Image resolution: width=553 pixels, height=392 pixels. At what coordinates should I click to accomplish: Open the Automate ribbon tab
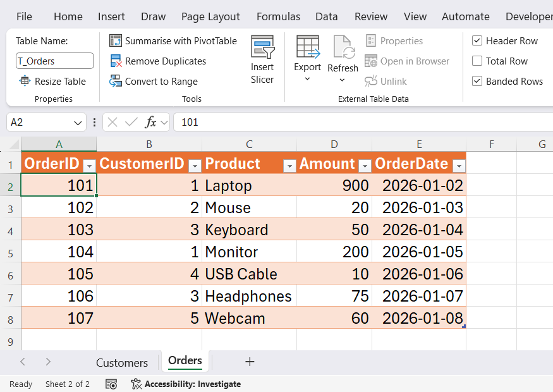(466, 16)
